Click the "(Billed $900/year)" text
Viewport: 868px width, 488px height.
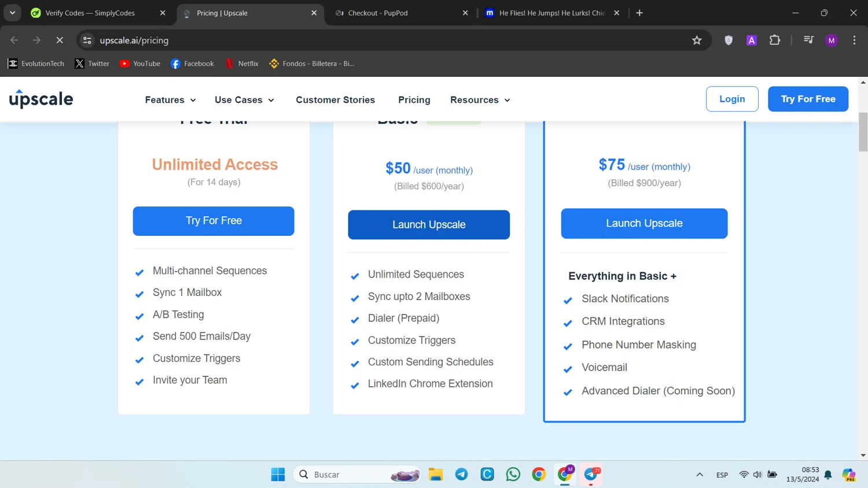click(644, 183)
